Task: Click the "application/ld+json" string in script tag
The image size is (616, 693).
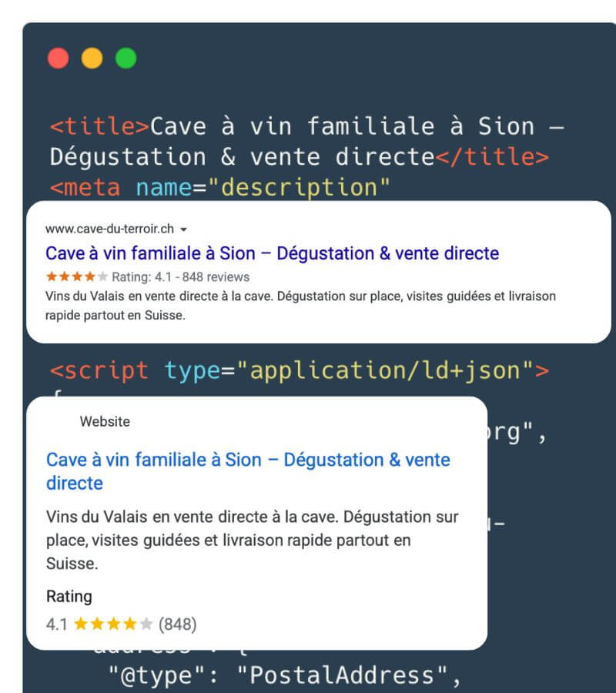Action: pyautogui.click(x=384, y=370)
